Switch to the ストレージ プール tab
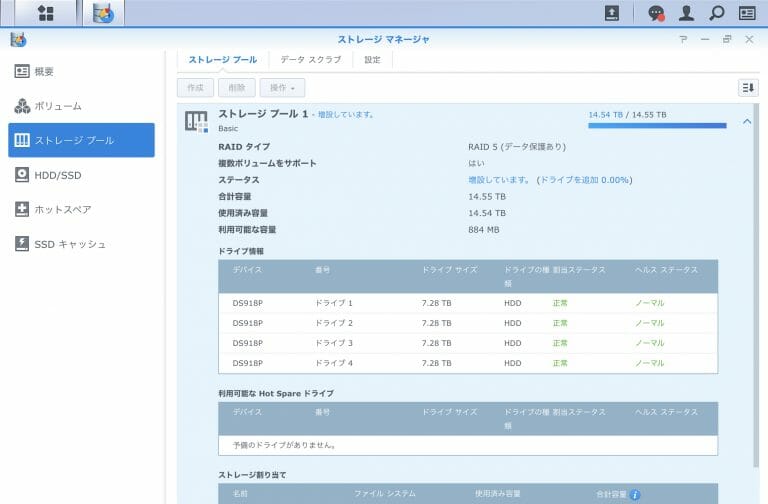Viewport: 768px width, 504px height. [223, 60]
